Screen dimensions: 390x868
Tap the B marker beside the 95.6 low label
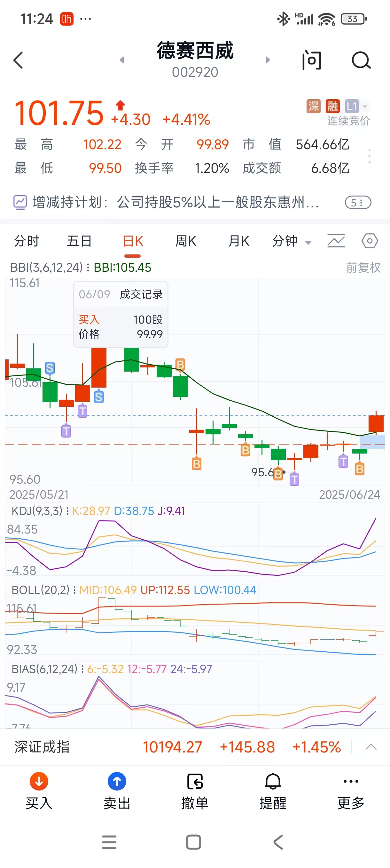pos(278,474)
